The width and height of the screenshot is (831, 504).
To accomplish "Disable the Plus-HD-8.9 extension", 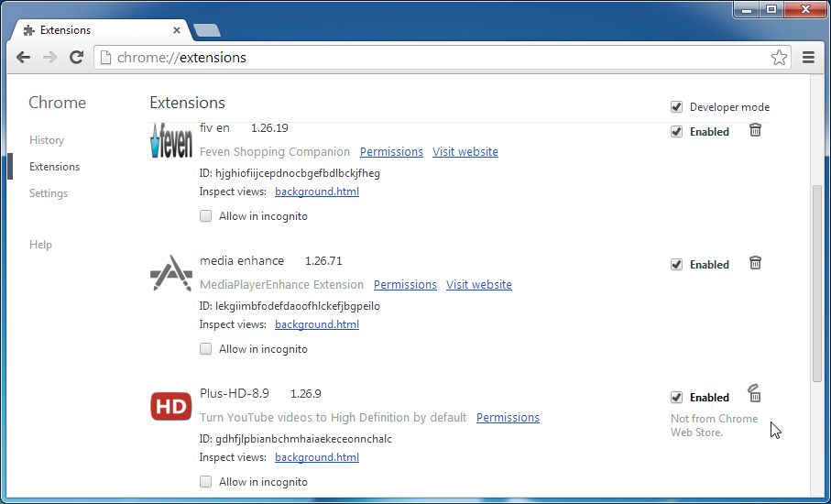I will [676, 398].
